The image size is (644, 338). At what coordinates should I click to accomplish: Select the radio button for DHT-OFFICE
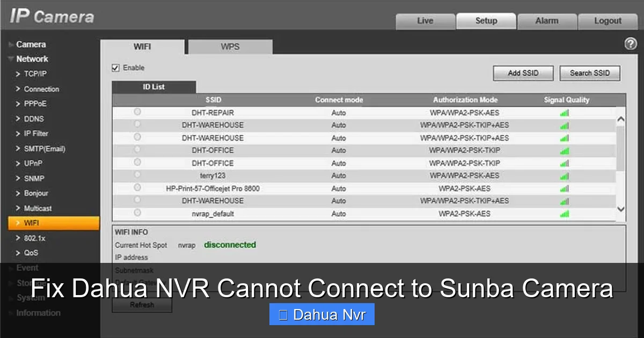(137, 150)
